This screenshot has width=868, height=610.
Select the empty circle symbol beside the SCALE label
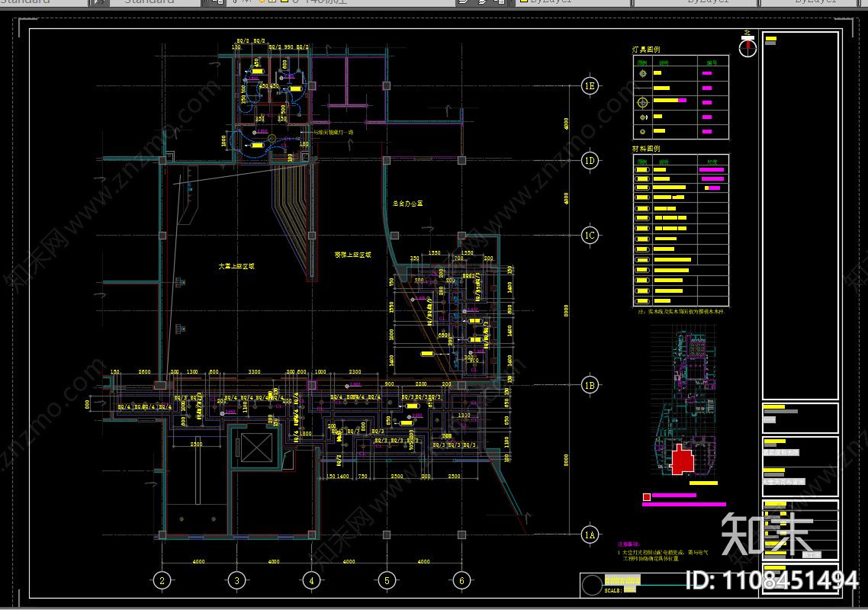pyautogui.click(x=591, y=585)
